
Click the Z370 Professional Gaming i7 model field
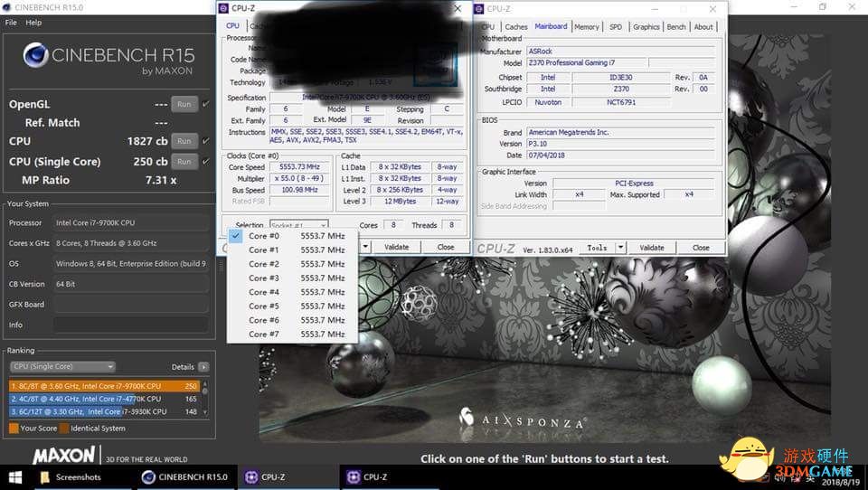click(586, 62)
